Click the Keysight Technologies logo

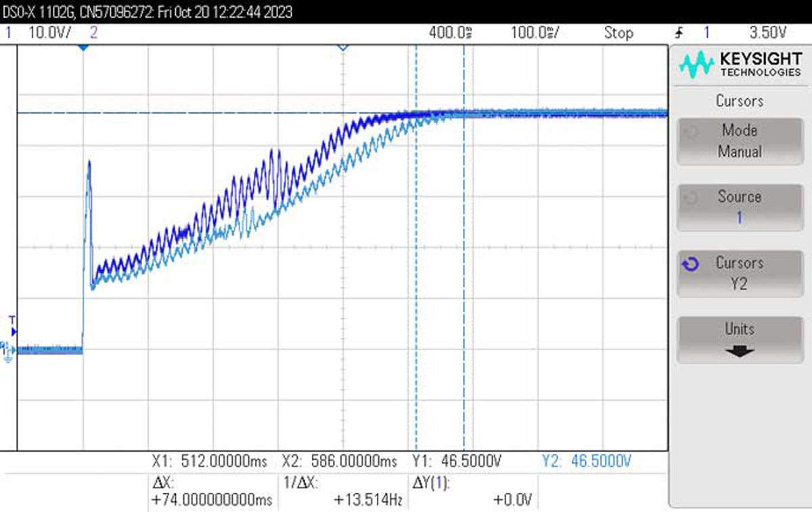click(x=739, y=65)
